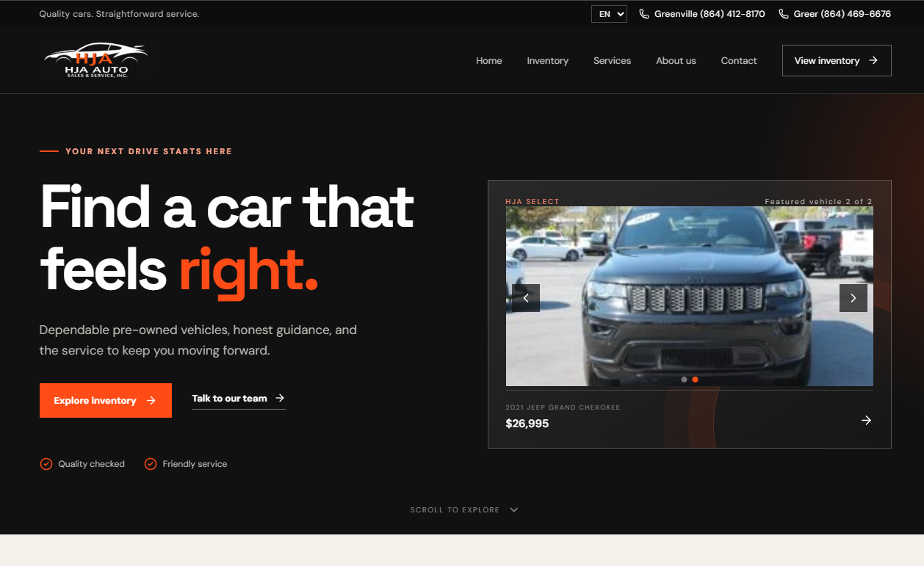Image resolution: width=924 pixels, height=566 pixels.
Task: Click 2021 Jeep Grand Cherokee title
Action: tap(563, 407)
